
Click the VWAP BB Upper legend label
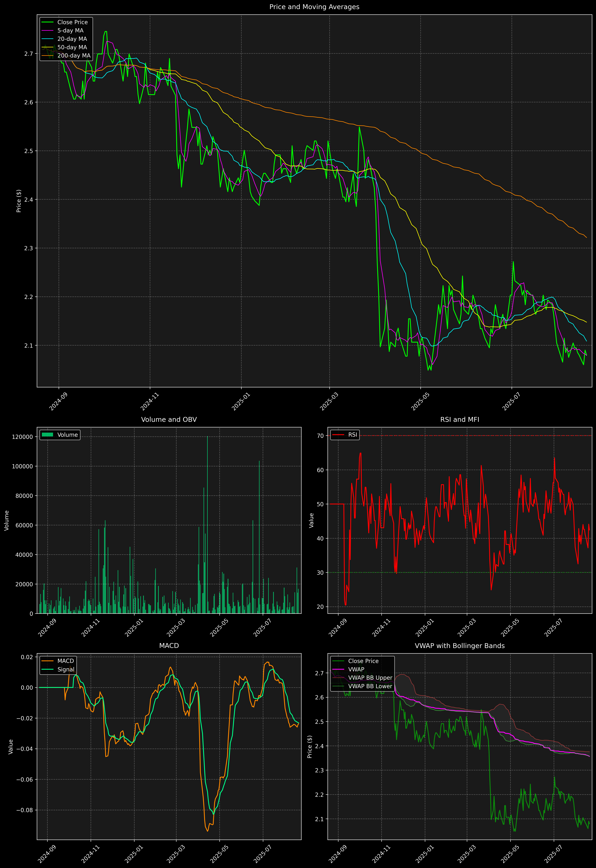[x=370, y=677]
